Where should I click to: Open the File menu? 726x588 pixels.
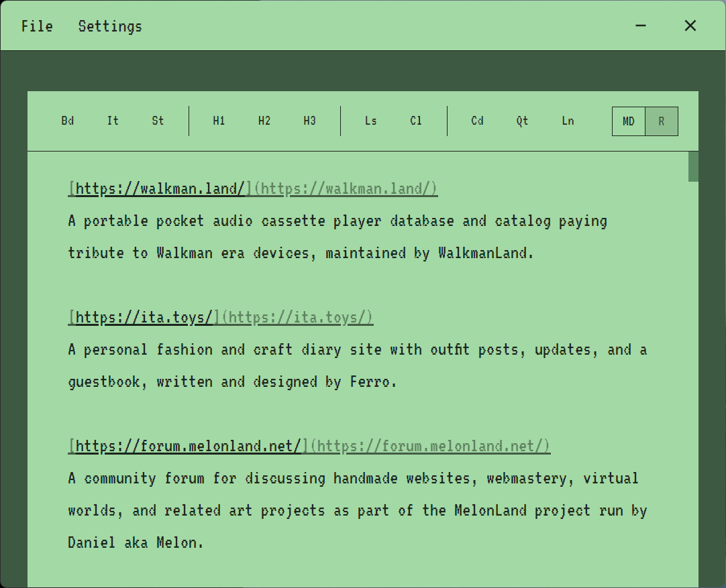[37, 26]
